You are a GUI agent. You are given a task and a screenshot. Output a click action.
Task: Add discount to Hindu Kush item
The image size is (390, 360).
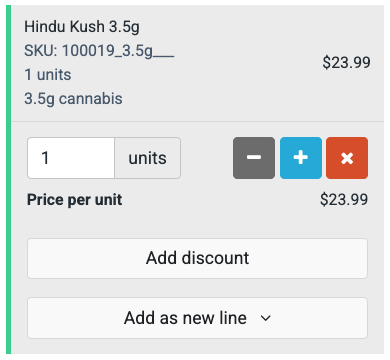tap(197, 258)
